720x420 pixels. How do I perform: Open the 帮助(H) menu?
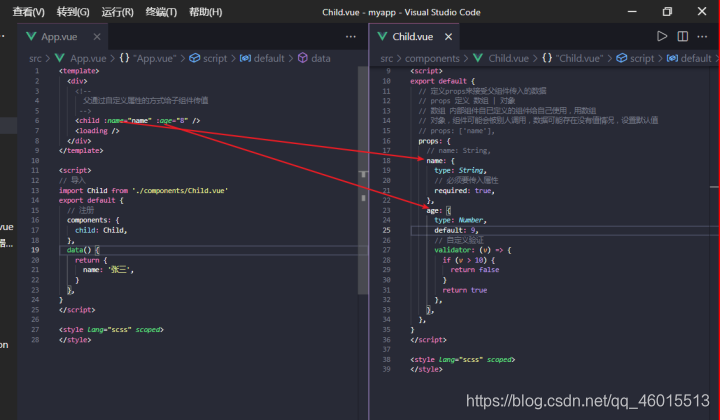click(205, 12)
